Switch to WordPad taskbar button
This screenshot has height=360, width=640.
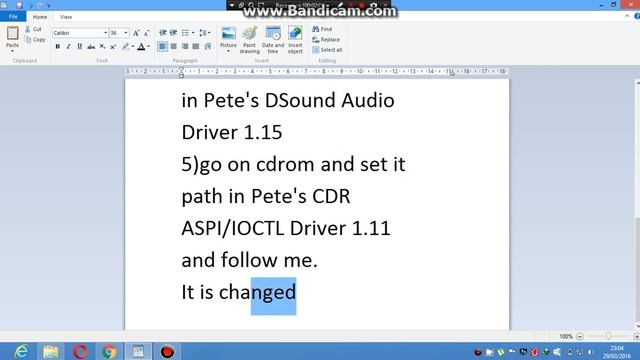[x=138, y=351]
